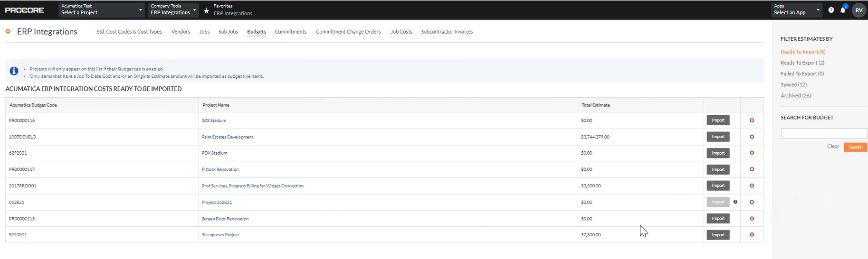Click the help icon beside disabled Import
Screen dimensions: 868x259
[735, 202]
